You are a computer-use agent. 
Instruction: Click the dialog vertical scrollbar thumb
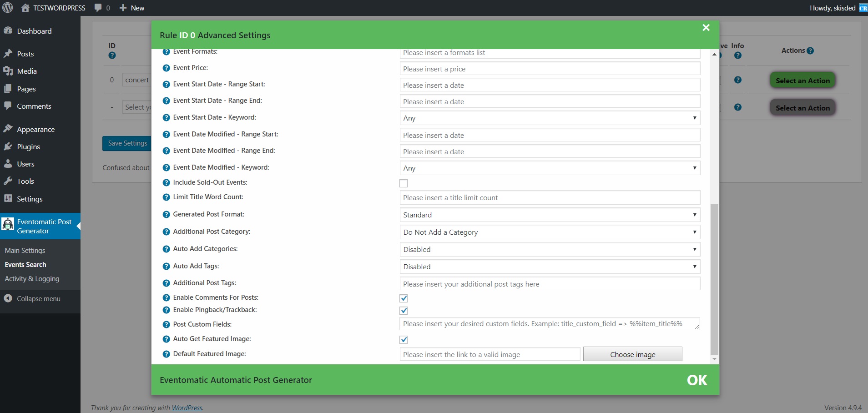(714, 279)
